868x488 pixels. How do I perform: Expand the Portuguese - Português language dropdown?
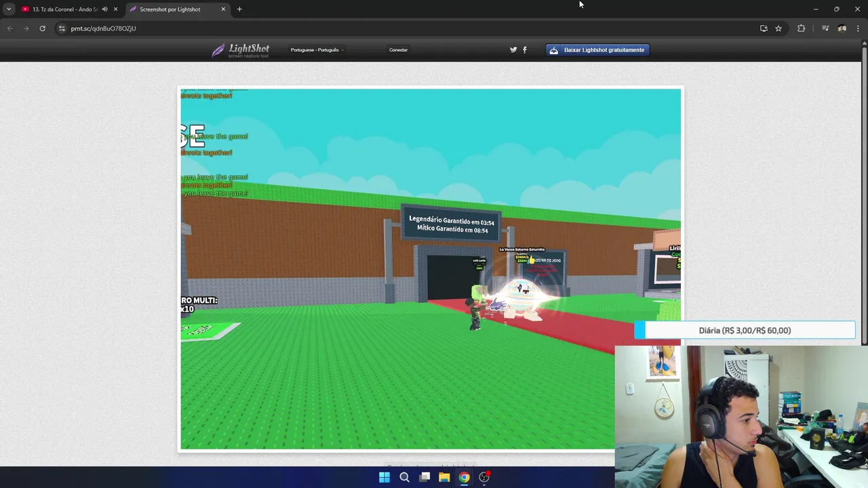point(317,50)
